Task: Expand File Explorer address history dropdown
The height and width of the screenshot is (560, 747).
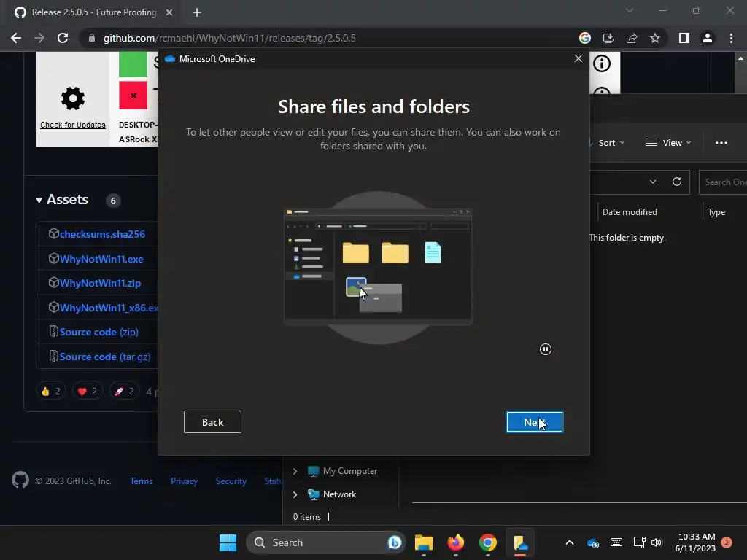Action: click(x=653, y=182)
